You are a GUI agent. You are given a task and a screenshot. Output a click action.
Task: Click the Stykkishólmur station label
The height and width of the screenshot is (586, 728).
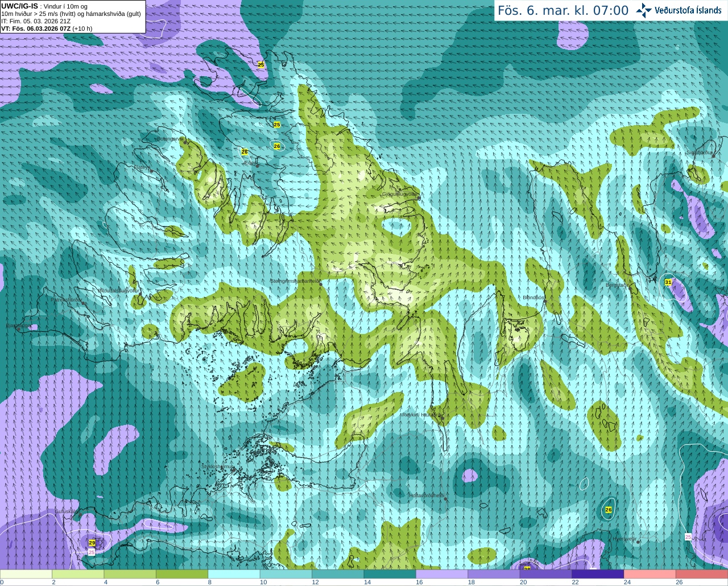[218, 467]
